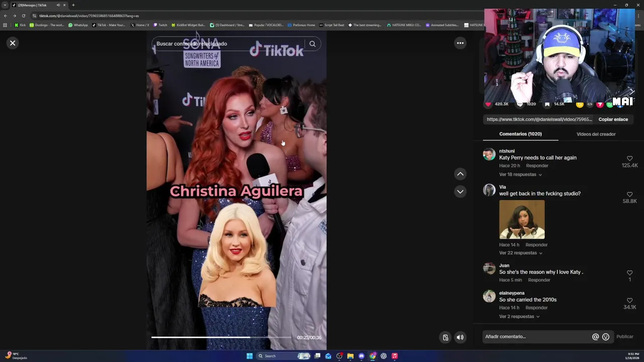Open the Windows Start menu
Screen dimensions: 644x362
pos(250,356)
